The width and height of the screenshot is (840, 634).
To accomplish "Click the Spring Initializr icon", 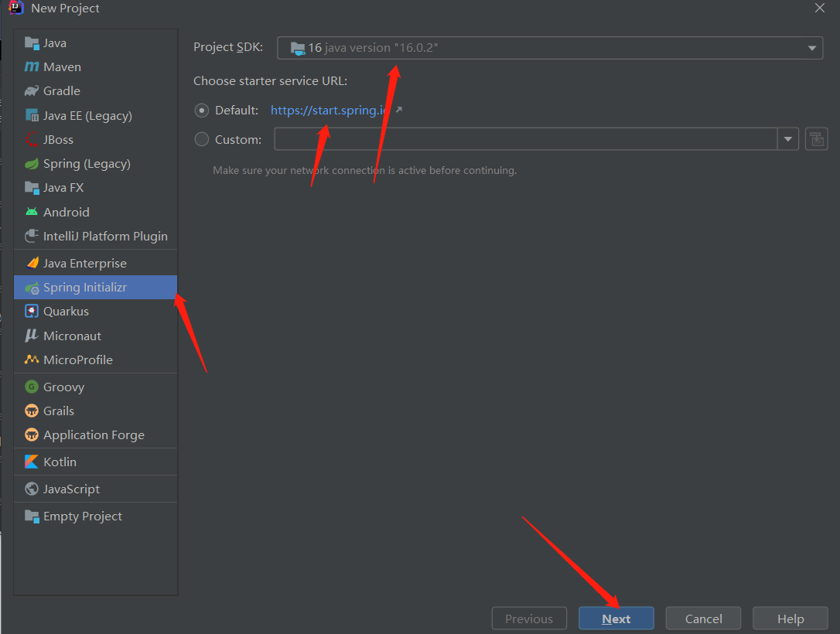I will (x=32, y=288).
